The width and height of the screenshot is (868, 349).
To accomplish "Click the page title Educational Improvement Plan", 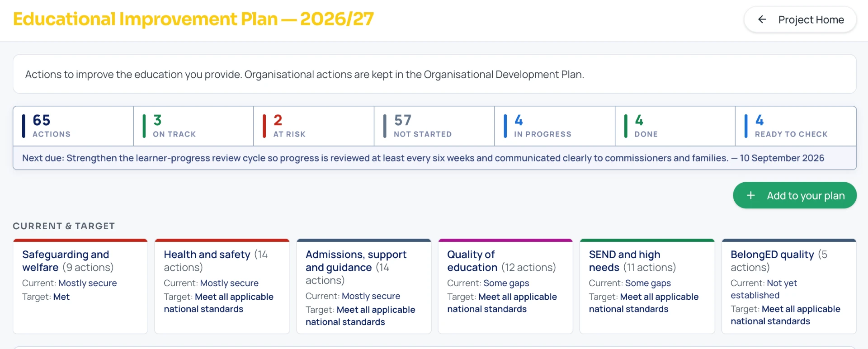I will pos(193,19).
